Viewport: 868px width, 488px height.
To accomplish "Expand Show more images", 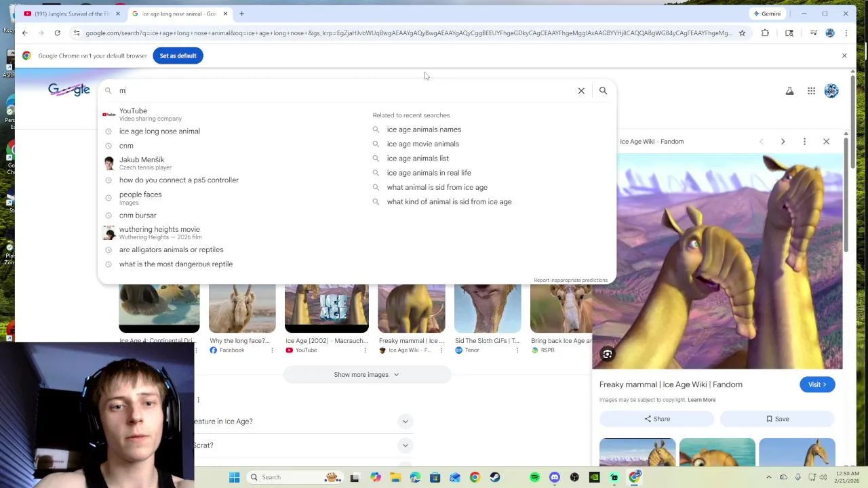I will [x=367, y=375].
